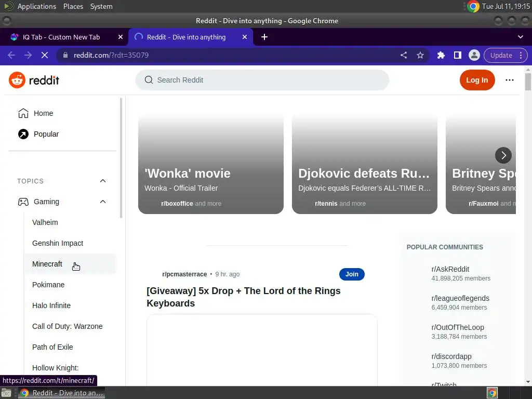
Task: Go forward with the browser forward arrow
Action: click(28, 55)
